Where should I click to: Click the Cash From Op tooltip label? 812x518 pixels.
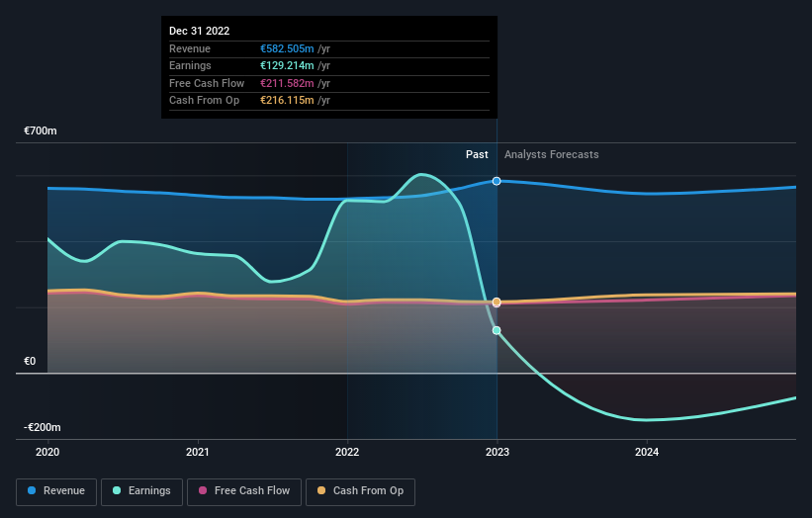click(204, 101)
